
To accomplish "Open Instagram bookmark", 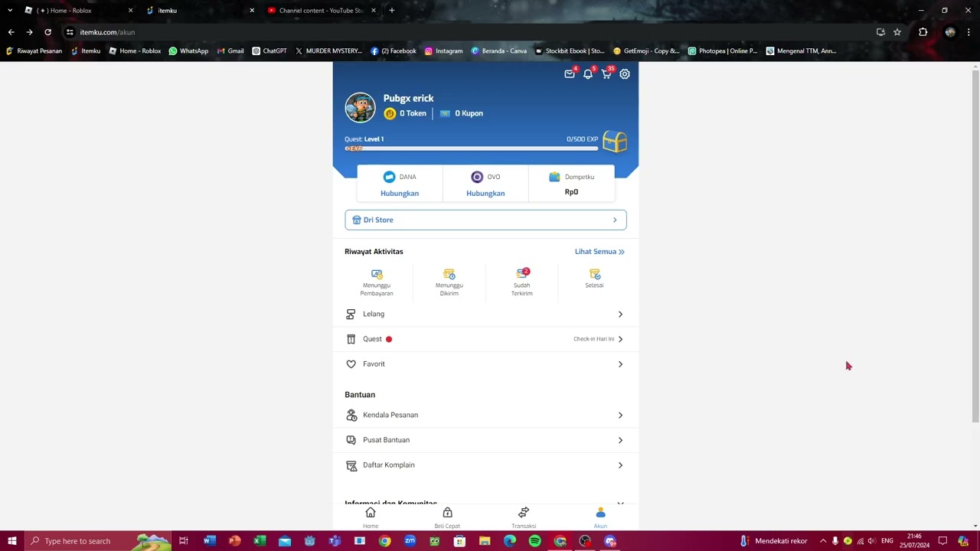I will pos(444,51).
